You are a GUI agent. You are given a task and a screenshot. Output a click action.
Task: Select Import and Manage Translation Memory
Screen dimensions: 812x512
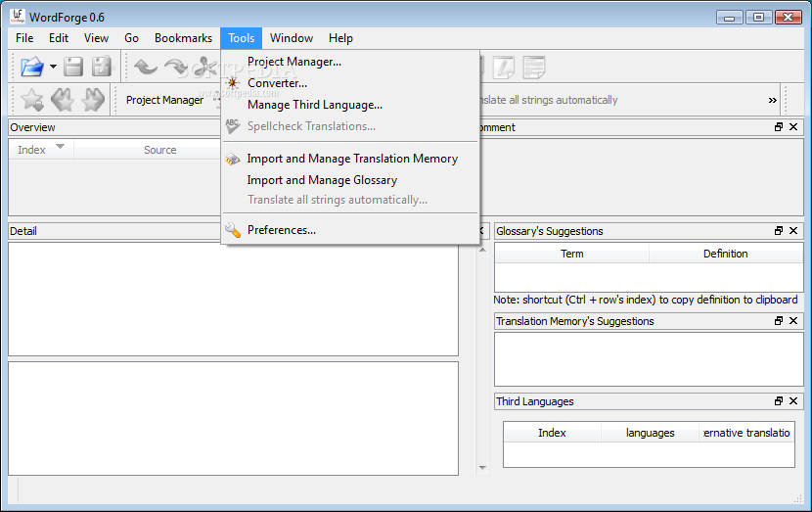[350, 159]
